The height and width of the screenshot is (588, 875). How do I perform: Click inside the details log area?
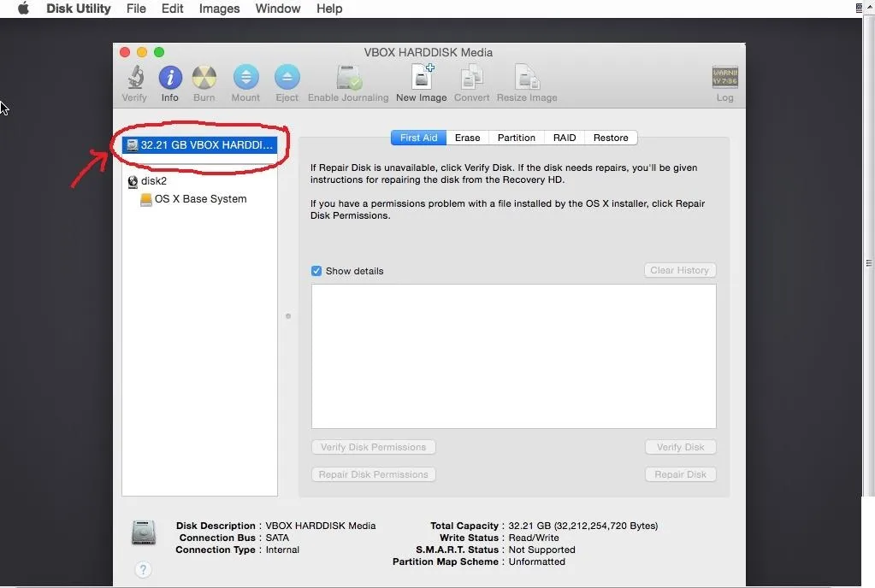tap(513, 356)
